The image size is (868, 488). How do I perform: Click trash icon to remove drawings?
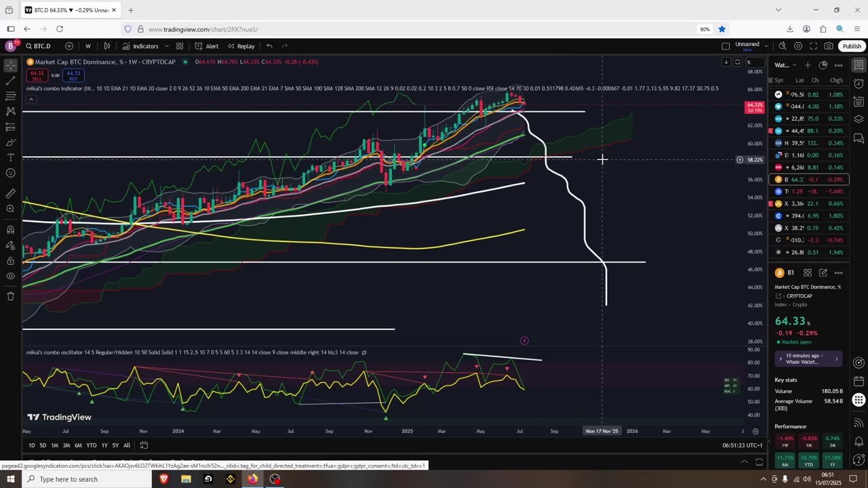tap(11, 296)
